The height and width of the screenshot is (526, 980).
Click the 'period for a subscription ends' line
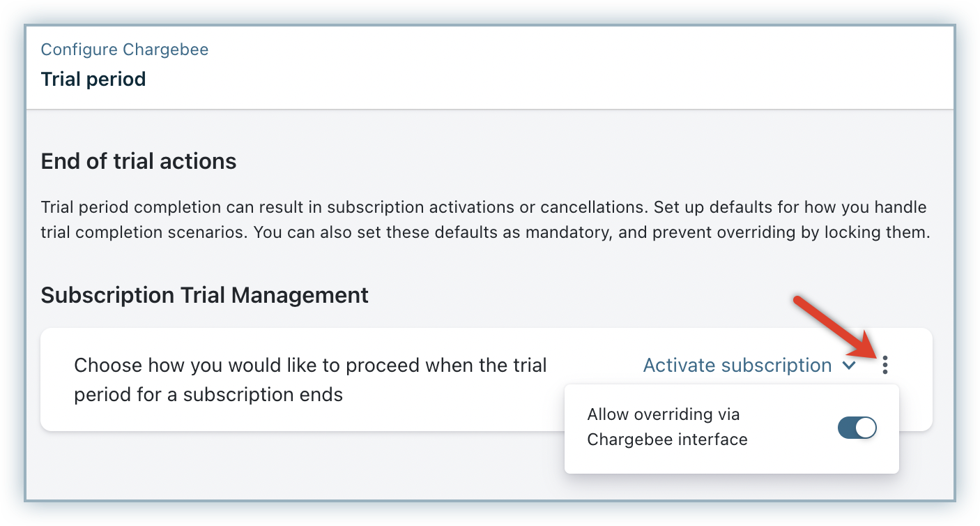(208, 394)
